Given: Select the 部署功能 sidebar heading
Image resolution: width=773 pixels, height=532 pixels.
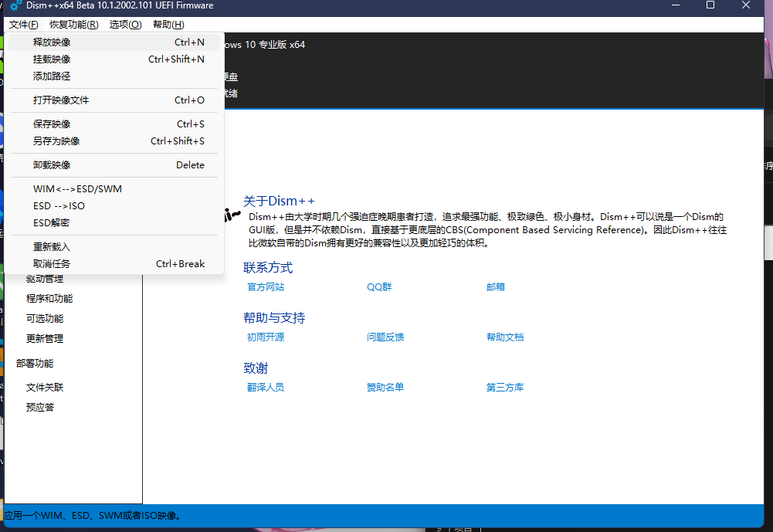Looking at the screenshot, I should 35,364.
